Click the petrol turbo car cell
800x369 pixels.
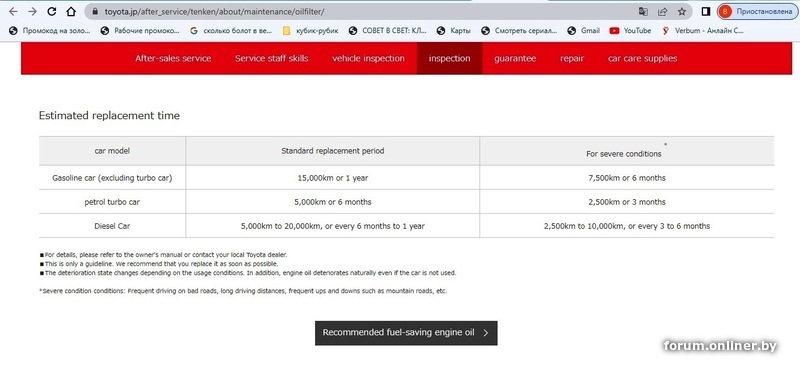[x=112, y=202]
